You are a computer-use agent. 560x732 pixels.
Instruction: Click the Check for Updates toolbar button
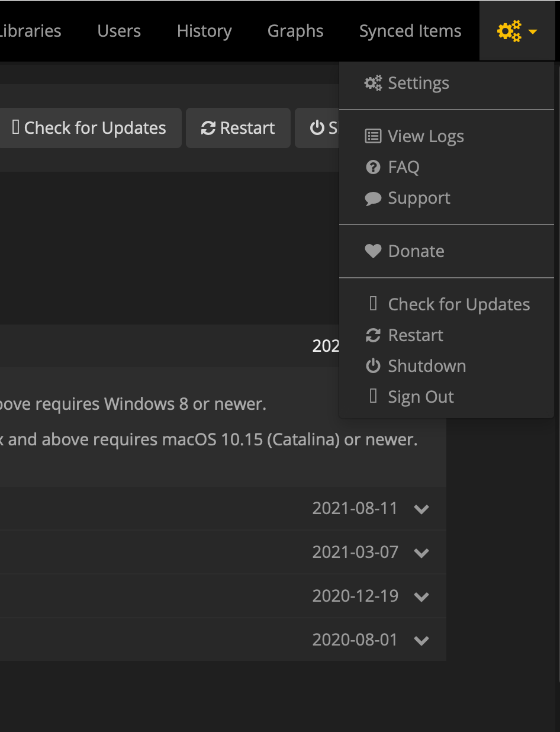(x=89, y=128)
